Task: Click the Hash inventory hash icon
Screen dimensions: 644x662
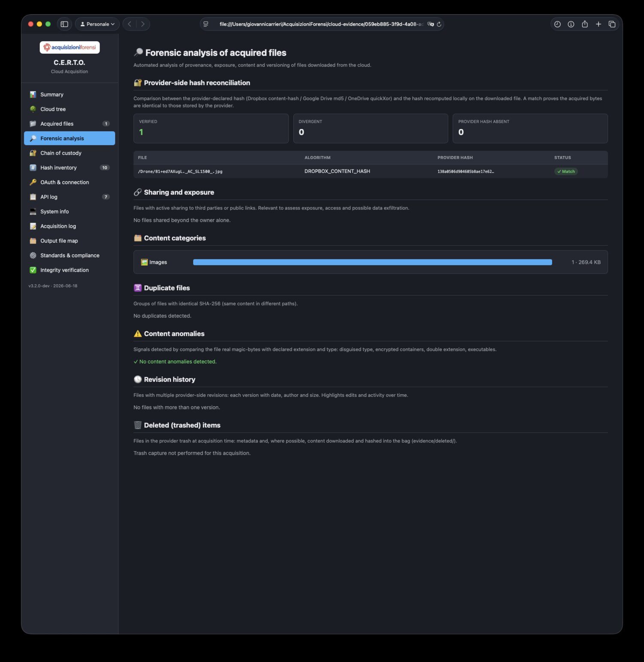Action: 33,167
